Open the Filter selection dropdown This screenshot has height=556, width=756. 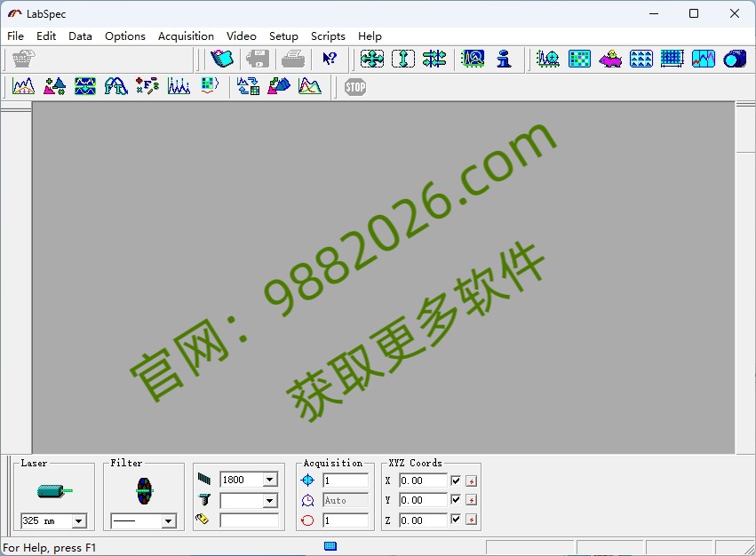pyautogui.click(x=168, y=520)
